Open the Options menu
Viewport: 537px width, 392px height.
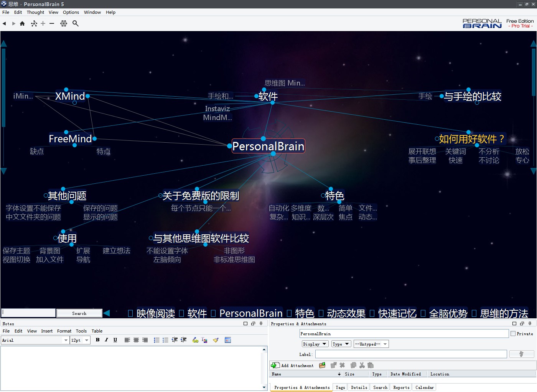71,12
